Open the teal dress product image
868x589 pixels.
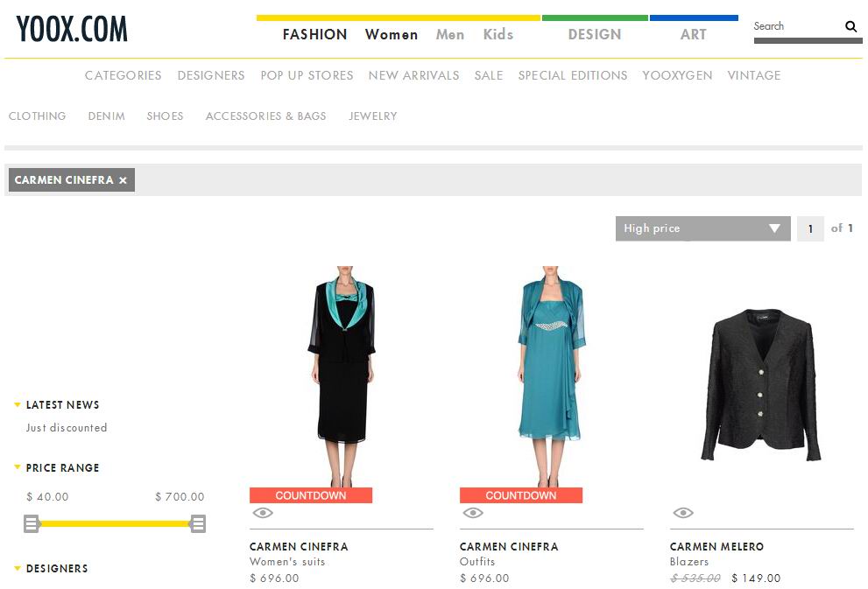(x=551, y=376)
